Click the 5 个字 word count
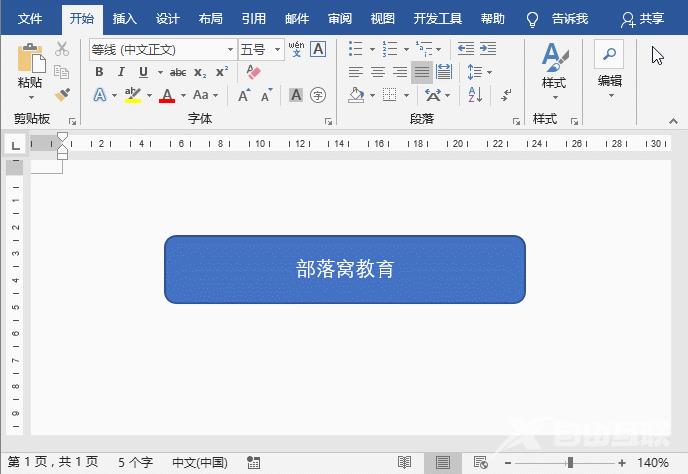Viewport: 688px width, 474px height. tap(135, 462)
